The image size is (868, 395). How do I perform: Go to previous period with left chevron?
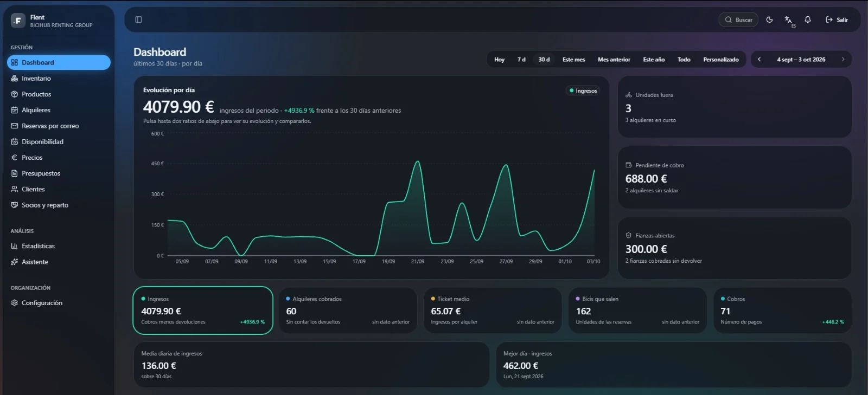coord(759,60)
